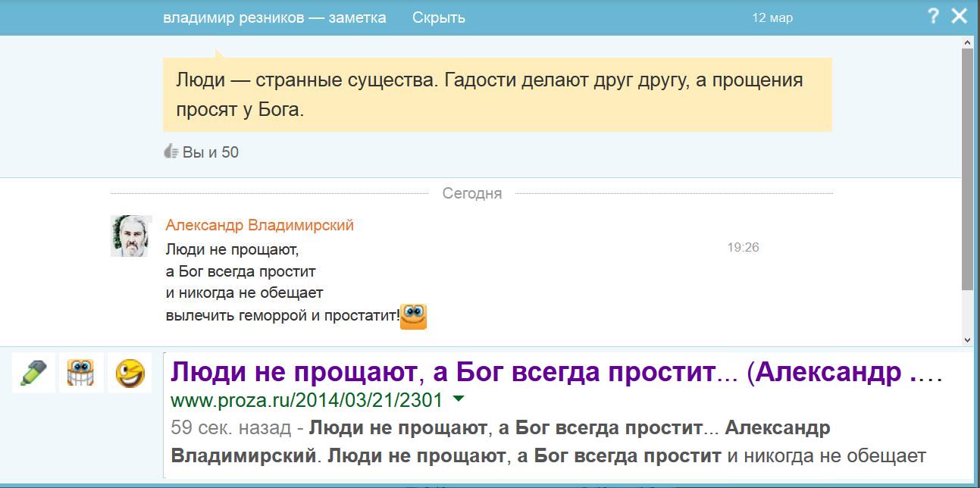Expand the green dropdown arrow beside proza.ru URL
This screenshot has height=488, width=980.
pyautogui.click(x=459, y=399)
